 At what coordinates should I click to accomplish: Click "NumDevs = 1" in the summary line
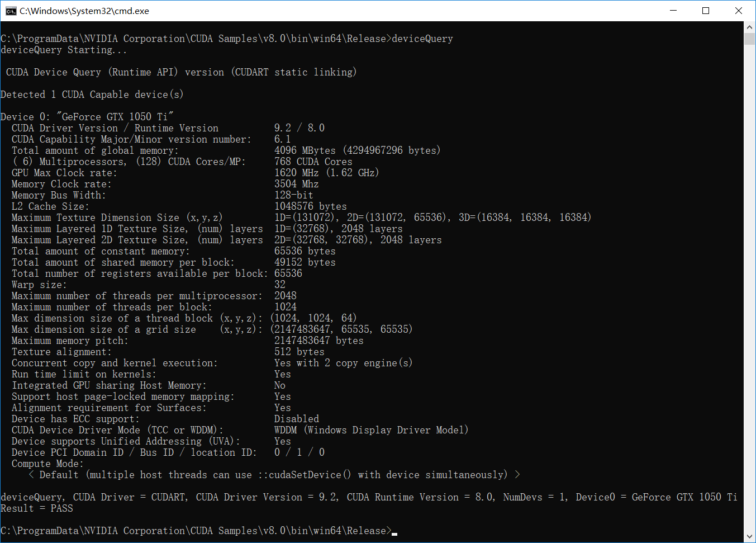[534, 497]
